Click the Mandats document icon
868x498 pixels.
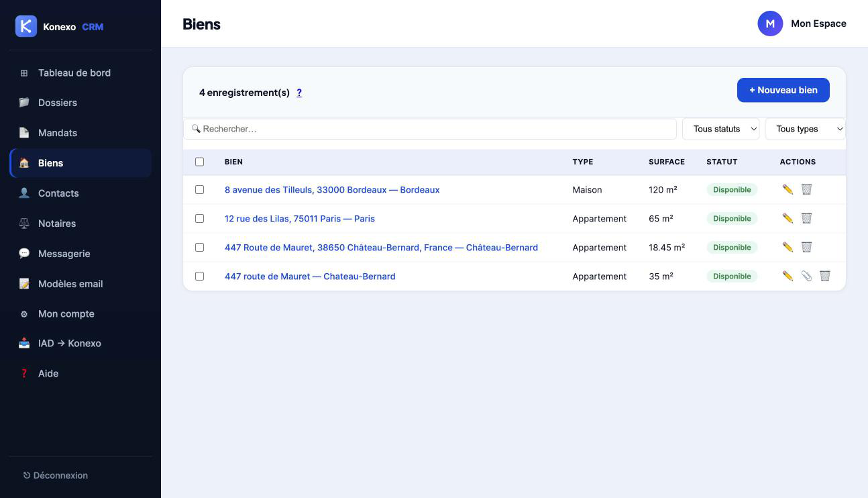click(x=24, y=133)
